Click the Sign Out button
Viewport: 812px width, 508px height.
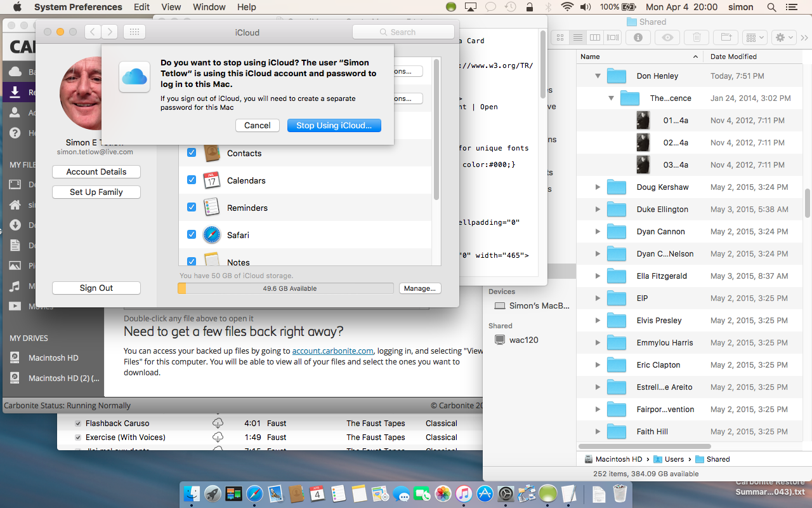pos(96,288)
